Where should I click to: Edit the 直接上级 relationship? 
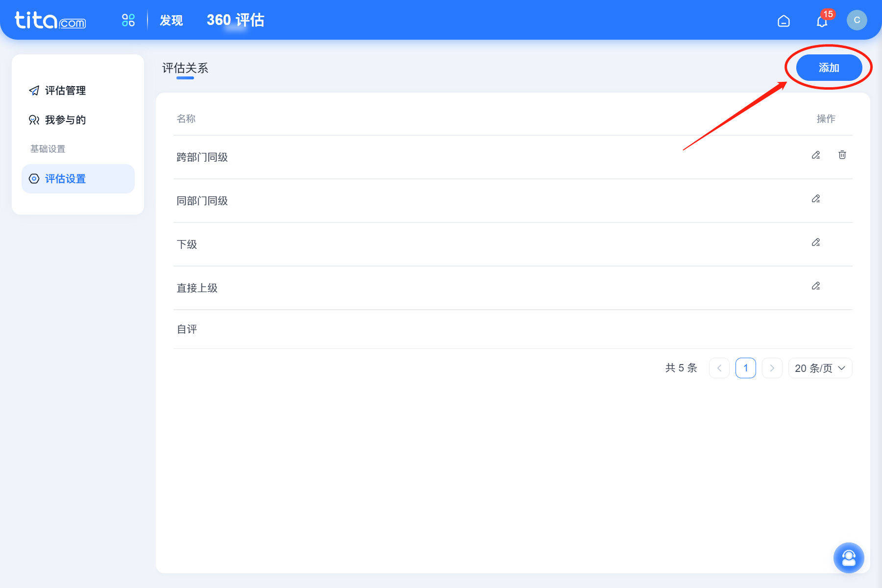816,286
